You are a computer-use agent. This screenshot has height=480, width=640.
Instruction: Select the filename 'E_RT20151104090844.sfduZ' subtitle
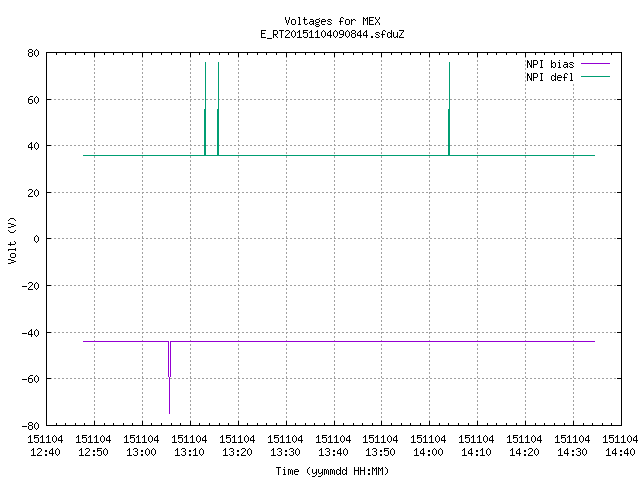coord(332,34)
